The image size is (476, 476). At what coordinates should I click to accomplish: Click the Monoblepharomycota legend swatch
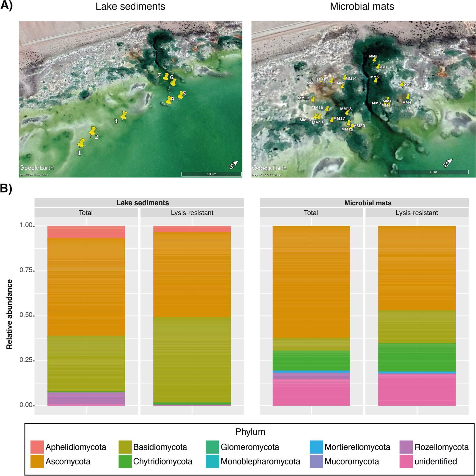pos(213,461)
